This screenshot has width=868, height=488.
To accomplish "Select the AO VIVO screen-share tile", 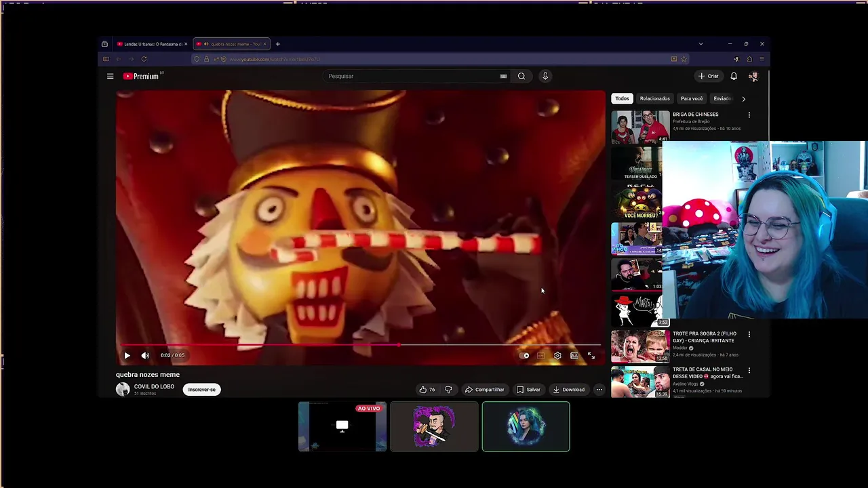I will pyautogui.click(x=342, y=426).
